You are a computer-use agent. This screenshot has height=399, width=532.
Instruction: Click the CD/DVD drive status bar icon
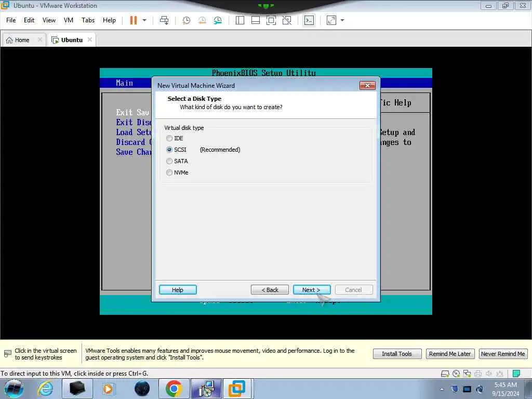(456, 374)
